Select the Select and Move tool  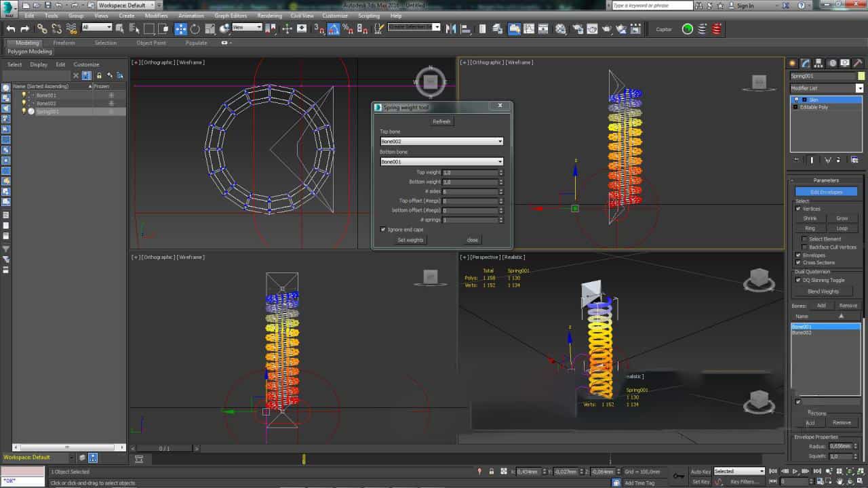click(x=180, y=28)
